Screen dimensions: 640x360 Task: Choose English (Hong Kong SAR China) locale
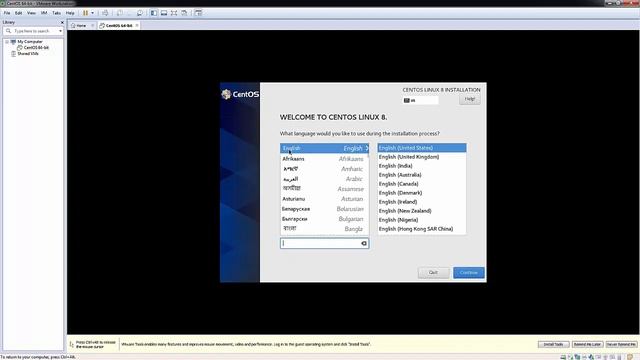(422, 229)
